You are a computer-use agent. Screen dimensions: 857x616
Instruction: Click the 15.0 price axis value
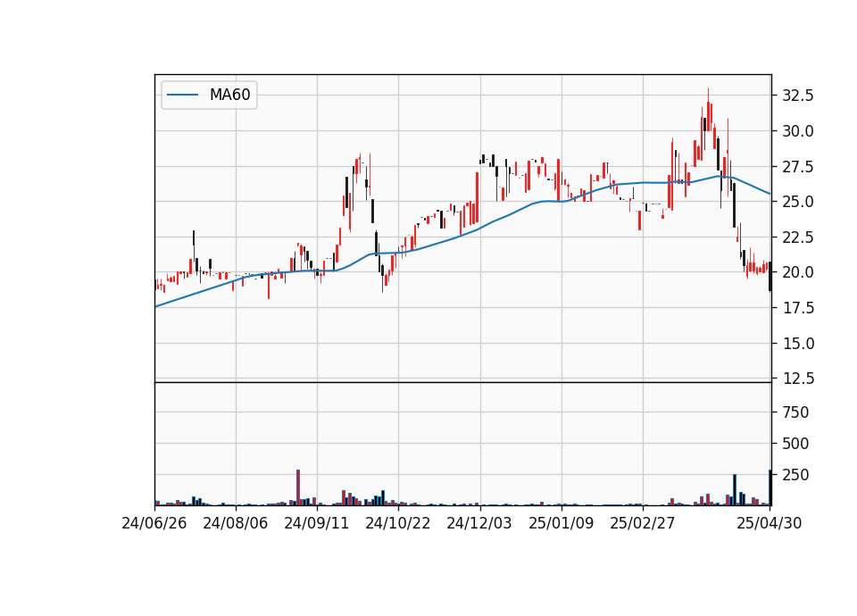point(798,343)
